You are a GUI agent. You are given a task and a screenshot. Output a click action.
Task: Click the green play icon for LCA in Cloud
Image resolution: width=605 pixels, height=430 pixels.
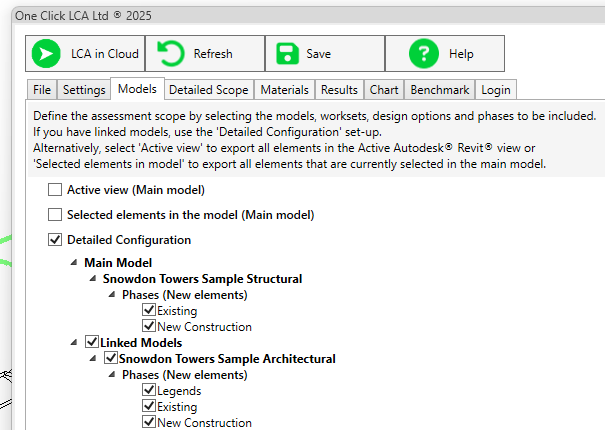pos(46,54)
